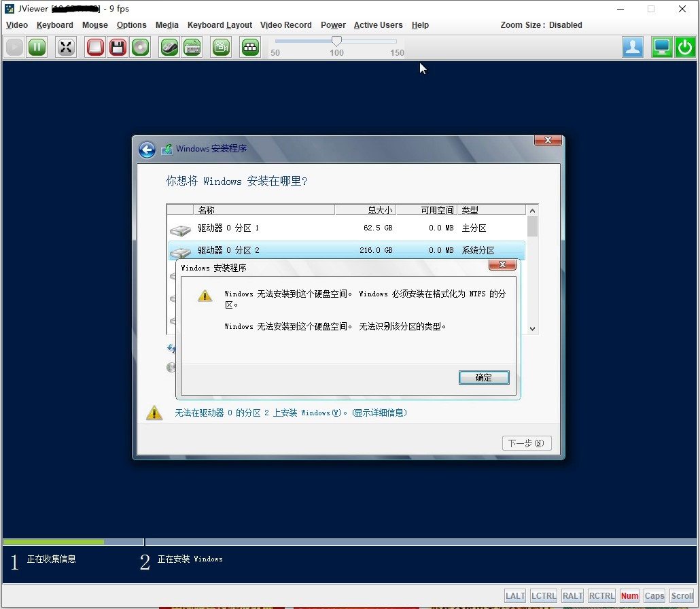
Task: Click the partition list scroll up arrow
Action: click(x=532, y=210)
